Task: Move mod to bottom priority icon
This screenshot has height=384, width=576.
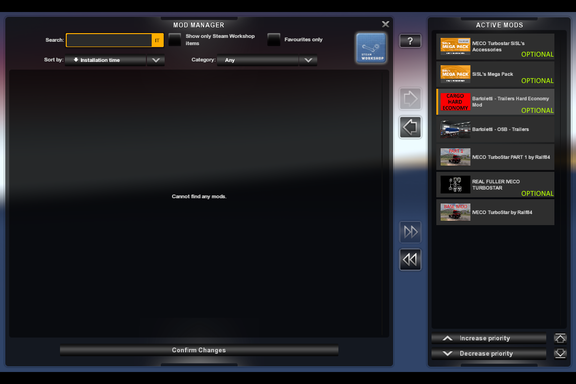Action: 560,354
